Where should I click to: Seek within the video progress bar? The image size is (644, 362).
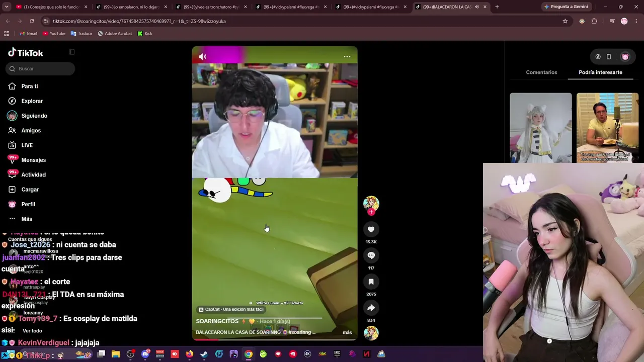click(x=275, y=339)
